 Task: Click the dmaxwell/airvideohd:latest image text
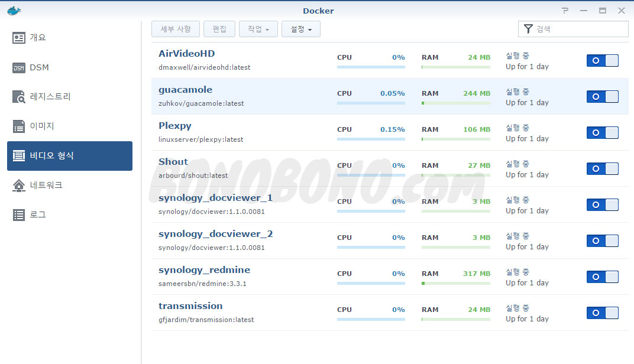pyautogui.click(x=204, y=67)
